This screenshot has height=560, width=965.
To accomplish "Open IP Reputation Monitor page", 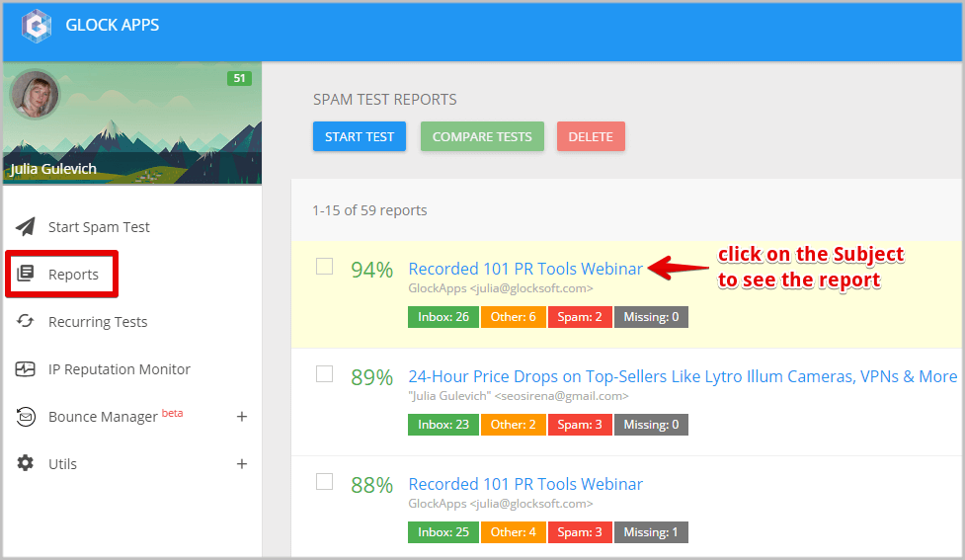I will (120, 369).
